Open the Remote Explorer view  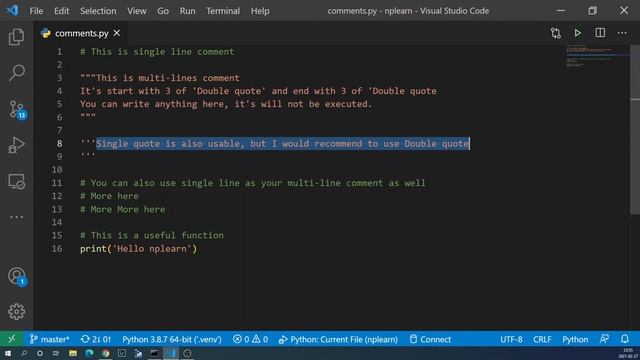click(16, 181)
